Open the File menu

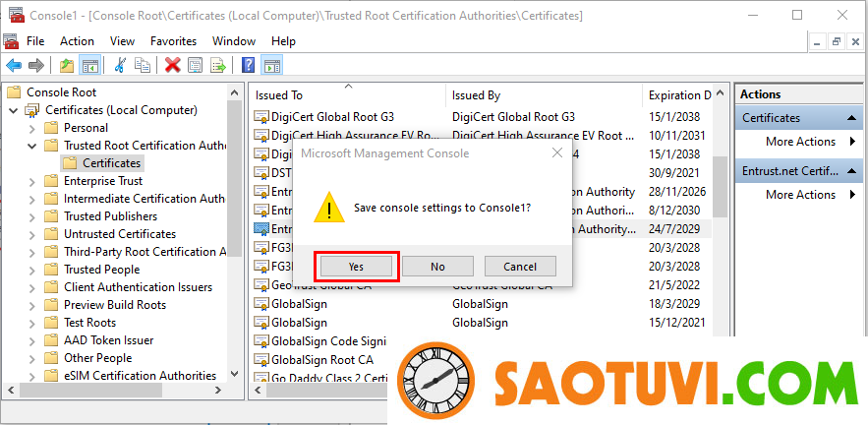pyautogui.click(x=35, y=41)
